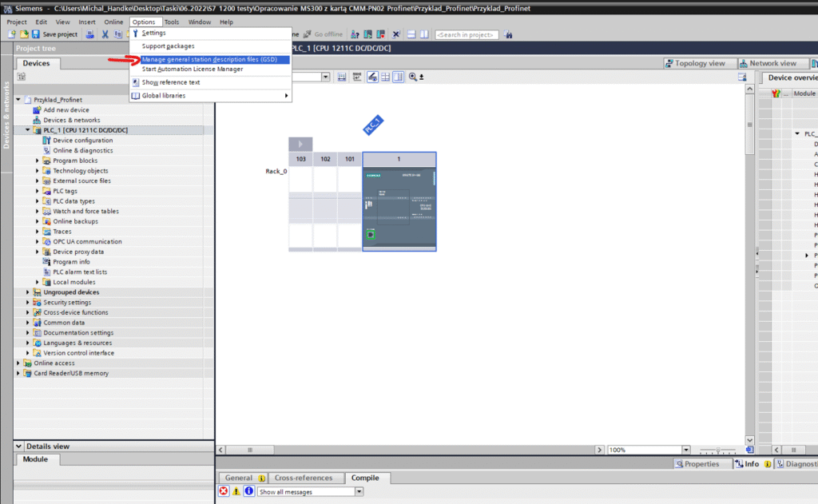This screenshot has width=818, height=504.
Task: Click Manage general station description files (GSD)
Action: point(209,59)
